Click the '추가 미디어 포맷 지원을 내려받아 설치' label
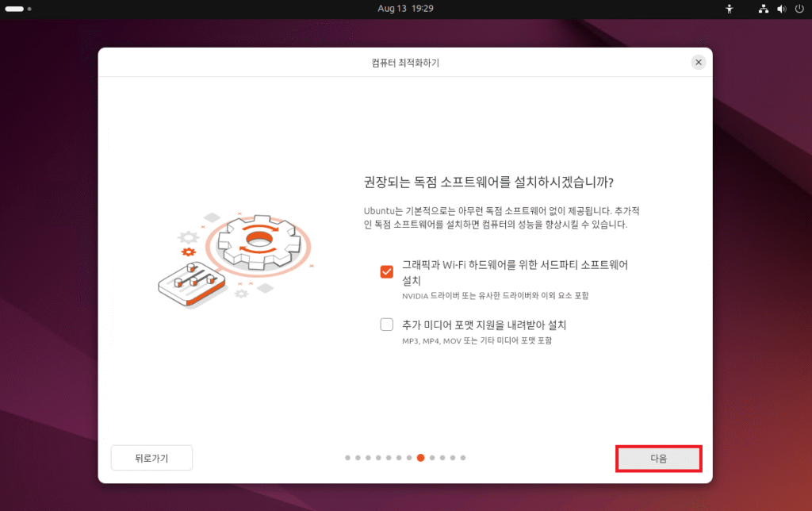The height and width of the screenshot is (511, 812). pyautogui.click(x=485, y=325)
